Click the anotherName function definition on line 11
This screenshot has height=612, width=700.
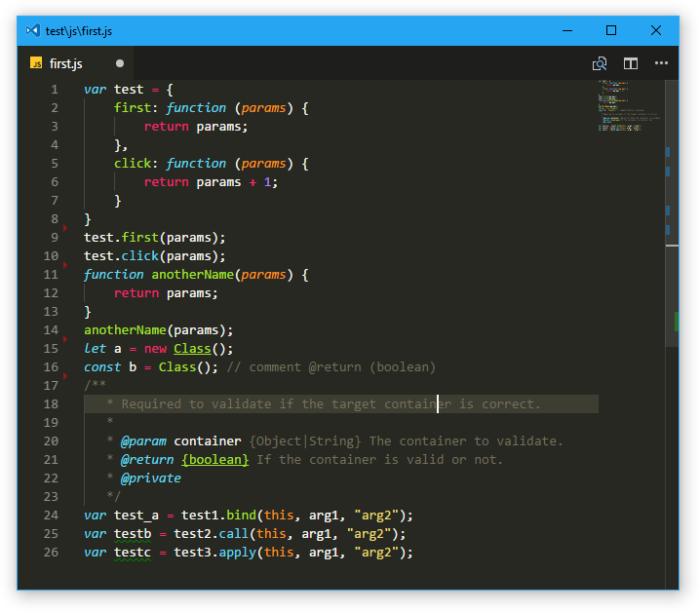point(192,275)
